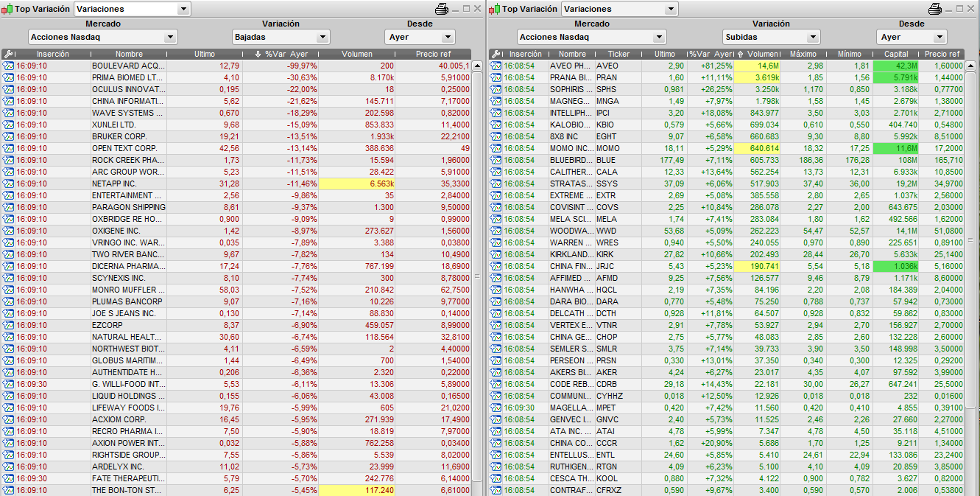Sort Bajadas table by Inserción column
980x496 pixels.
pyautogui.click(x=53, y=54)
